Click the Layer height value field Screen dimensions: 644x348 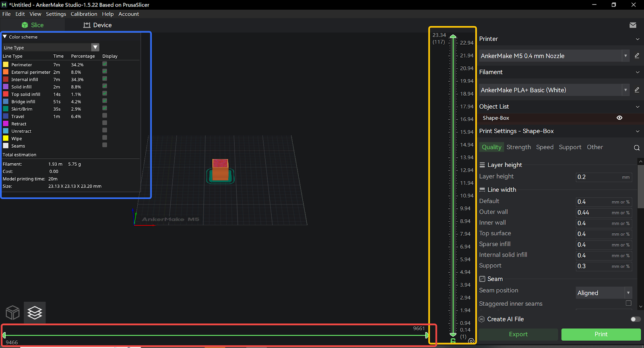604,177
